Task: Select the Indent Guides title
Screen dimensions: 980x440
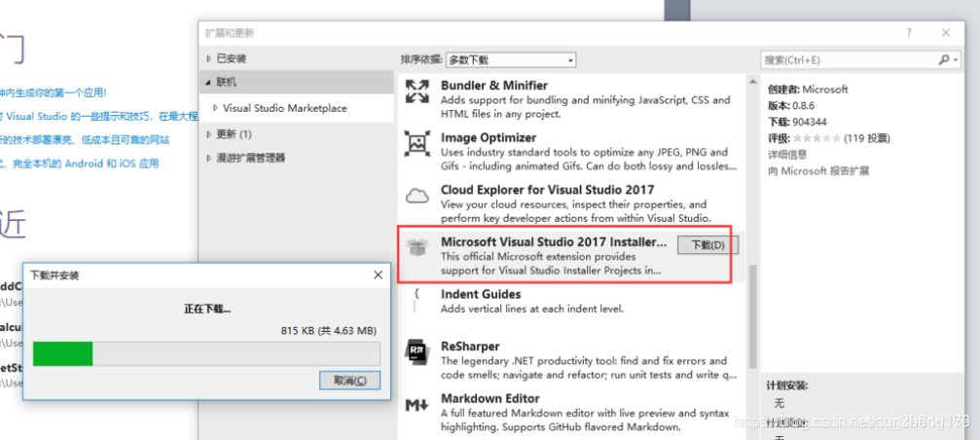Action: click(481, 294)
